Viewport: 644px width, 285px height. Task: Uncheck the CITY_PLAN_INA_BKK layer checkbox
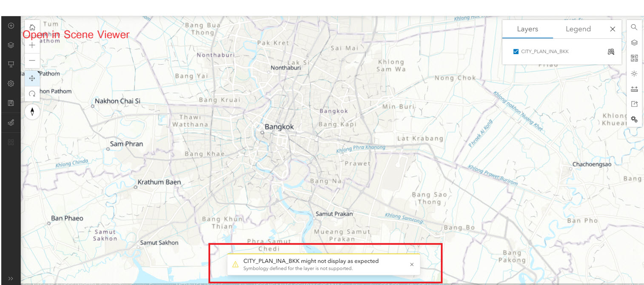pyautogui.click(x=516, y=51)
